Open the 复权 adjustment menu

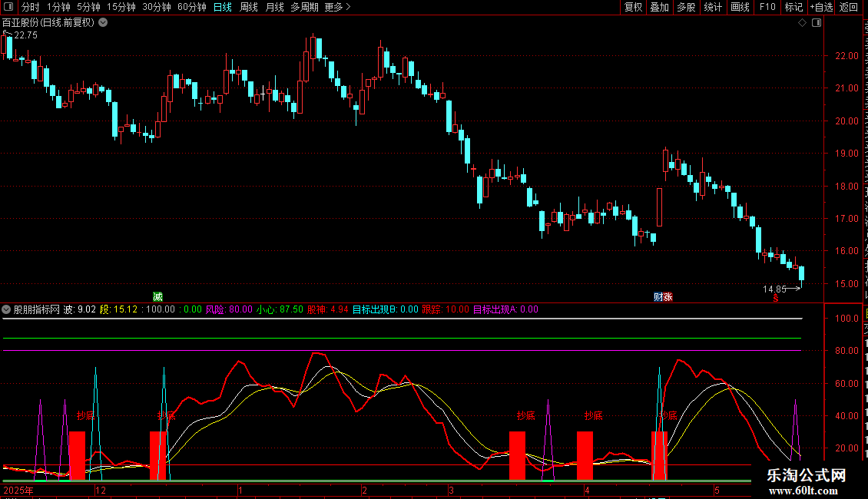coord(633,7)
